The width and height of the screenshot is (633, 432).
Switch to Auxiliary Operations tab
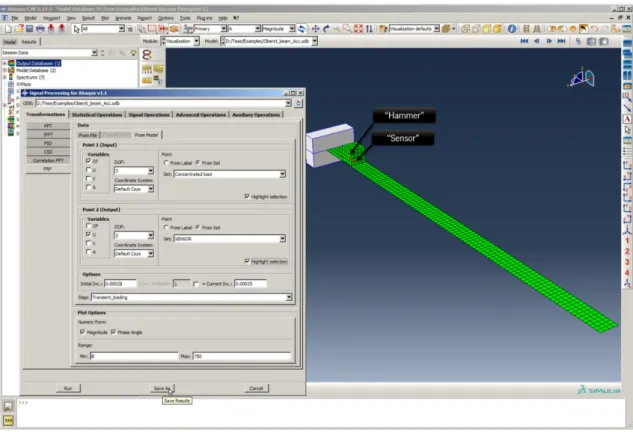click(256, 115)
